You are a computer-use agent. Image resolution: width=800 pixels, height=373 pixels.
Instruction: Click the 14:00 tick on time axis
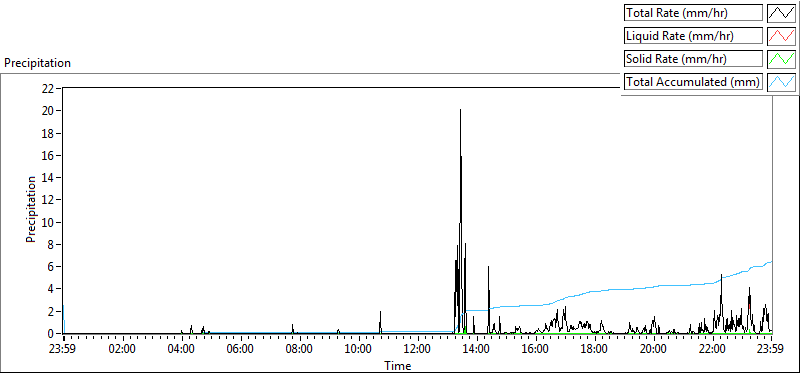477,350
